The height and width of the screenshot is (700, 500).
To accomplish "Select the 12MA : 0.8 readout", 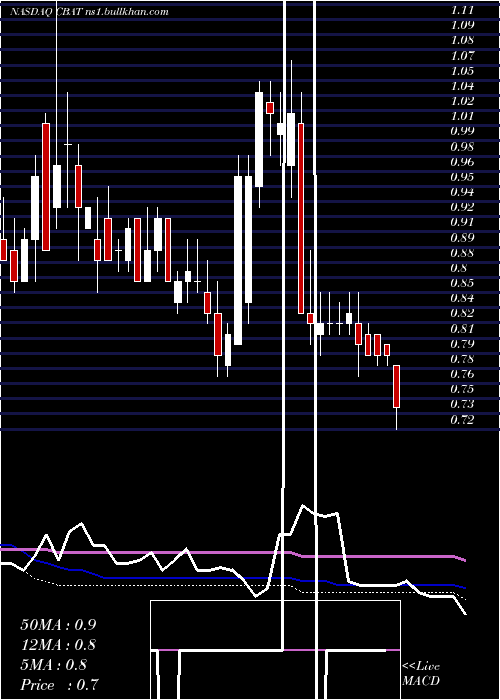I will coord(58,645).
